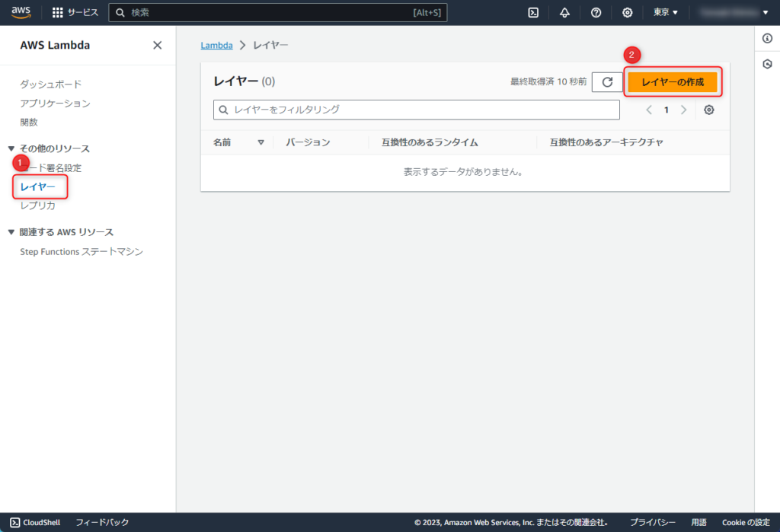Open the hexagon panel icon on right edge

pos(767,64)
